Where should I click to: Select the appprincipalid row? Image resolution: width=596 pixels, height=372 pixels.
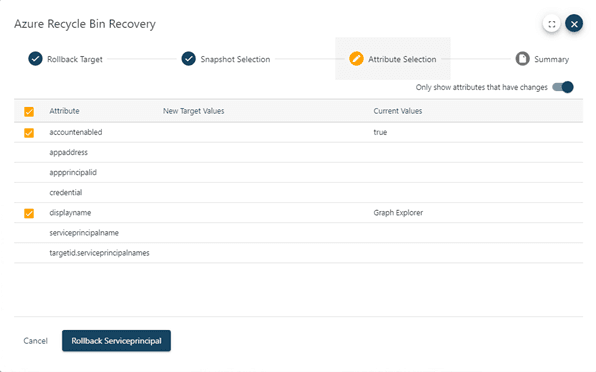pos(298,173)
